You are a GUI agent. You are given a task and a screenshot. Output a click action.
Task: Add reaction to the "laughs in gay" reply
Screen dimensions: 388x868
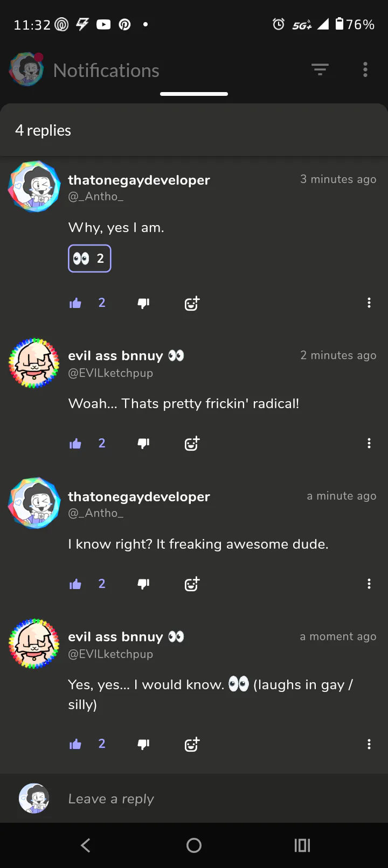[192, 744]
